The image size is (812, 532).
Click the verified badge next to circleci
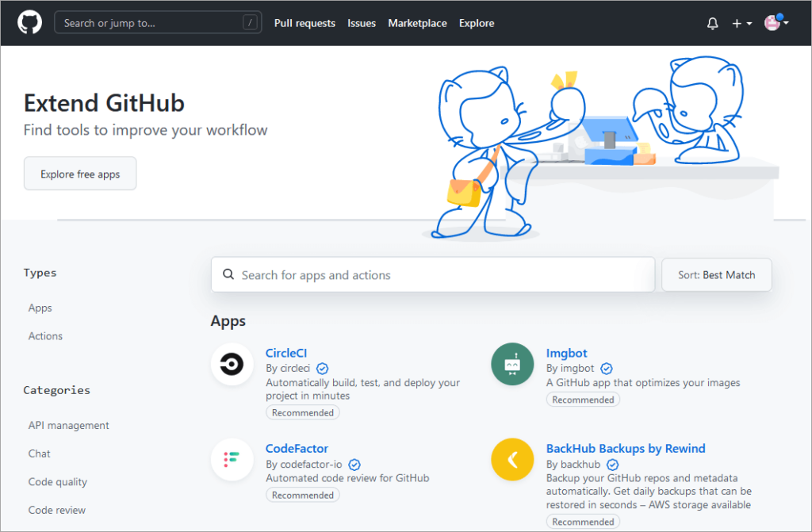tap(322, 369)
